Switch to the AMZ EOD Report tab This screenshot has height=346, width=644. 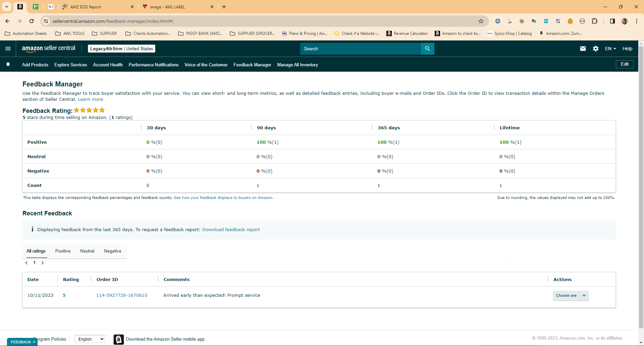(97, 7)
